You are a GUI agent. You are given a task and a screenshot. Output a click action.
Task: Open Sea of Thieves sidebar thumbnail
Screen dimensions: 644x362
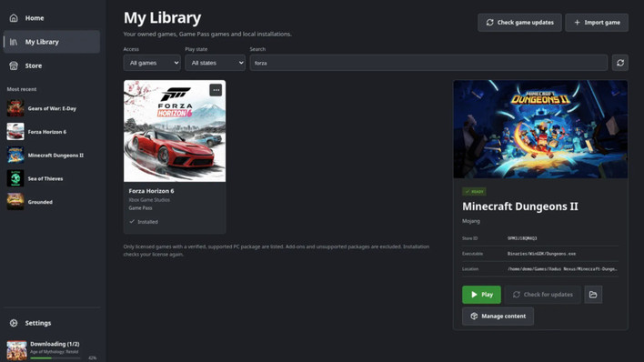pos(15,179)
